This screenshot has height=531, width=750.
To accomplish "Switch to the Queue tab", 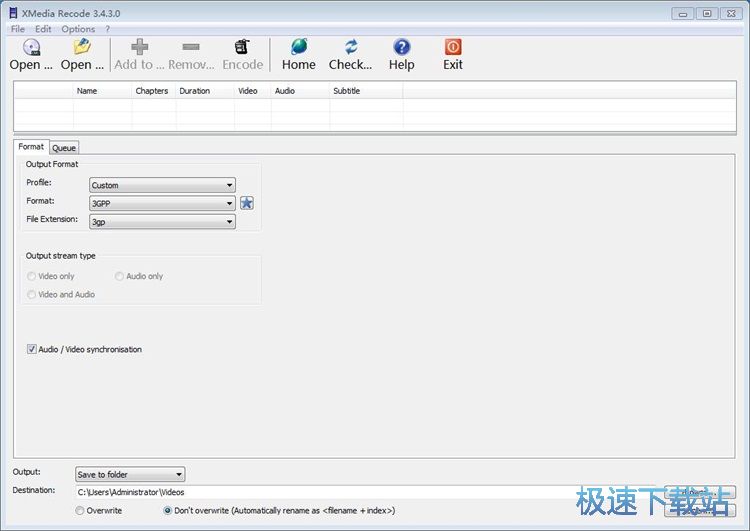I will [x=64, y=148].
